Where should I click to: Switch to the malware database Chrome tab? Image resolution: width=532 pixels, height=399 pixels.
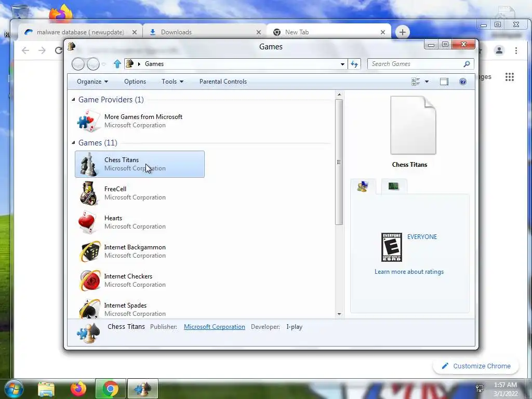[80, 32]
